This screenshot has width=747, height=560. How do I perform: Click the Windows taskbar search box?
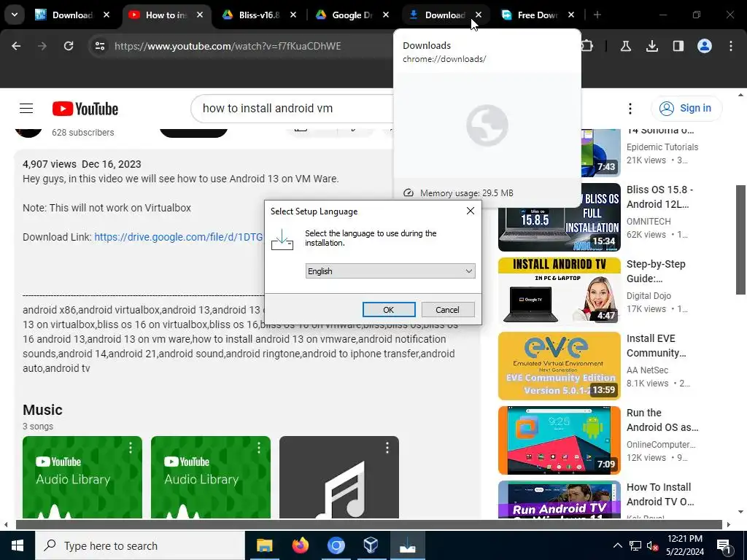click(x=140, y=545)
